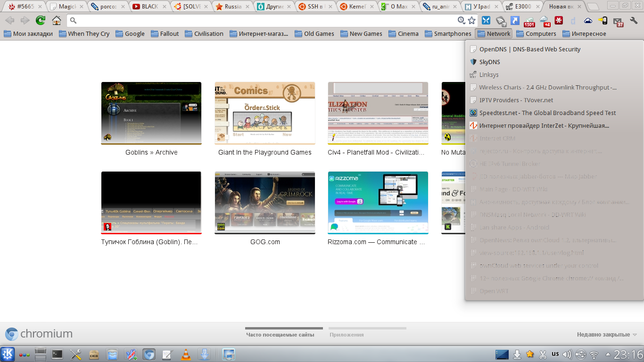Toggle the US keyboard layout indicator
This screenshot has width=644, height=362.
pos(555,354)
